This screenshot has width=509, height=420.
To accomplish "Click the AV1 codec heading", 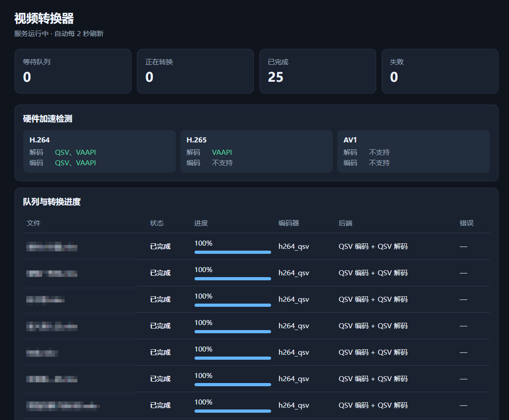I will [350, 140].
